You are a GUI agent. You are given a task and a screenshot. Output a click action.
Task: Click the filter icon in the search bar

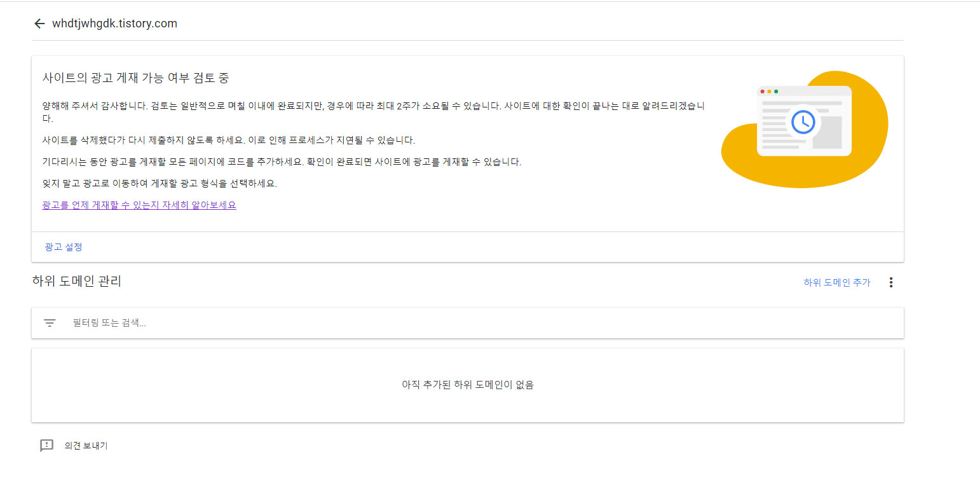(x=50, y=322)
